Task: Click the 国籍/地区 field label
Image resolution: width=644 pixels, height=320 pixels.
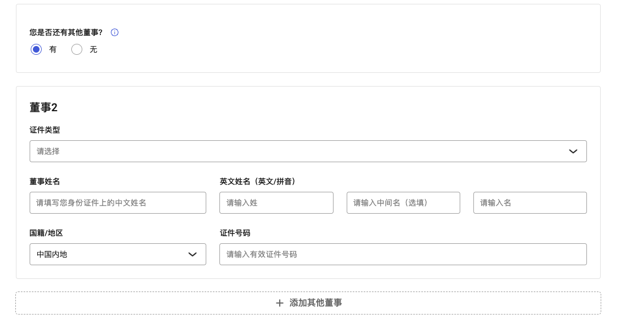Action: [x=46, y=233]
